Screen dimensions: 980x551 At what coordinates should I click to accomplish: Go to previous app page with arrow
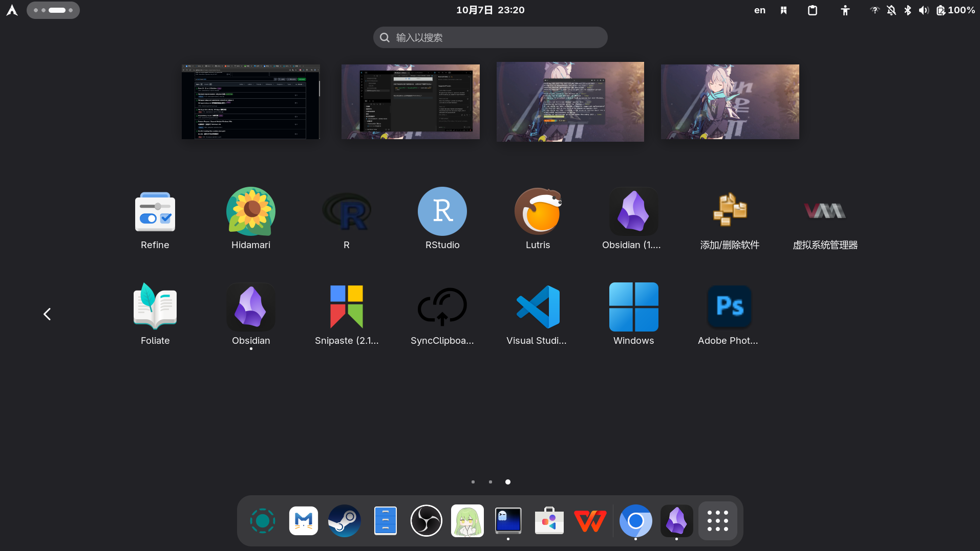click(x=47, y=314)
